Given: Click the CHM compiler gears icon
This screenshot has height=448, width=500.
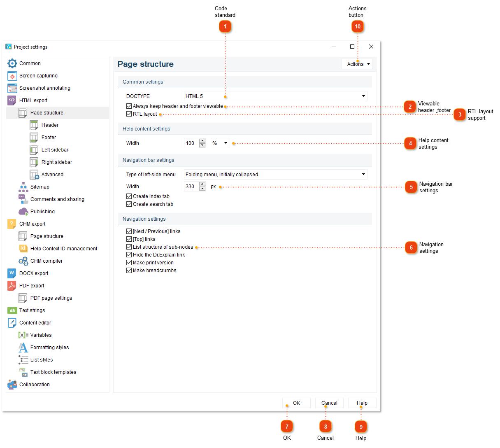Looking at the screenshot, I should coord(23,261).
